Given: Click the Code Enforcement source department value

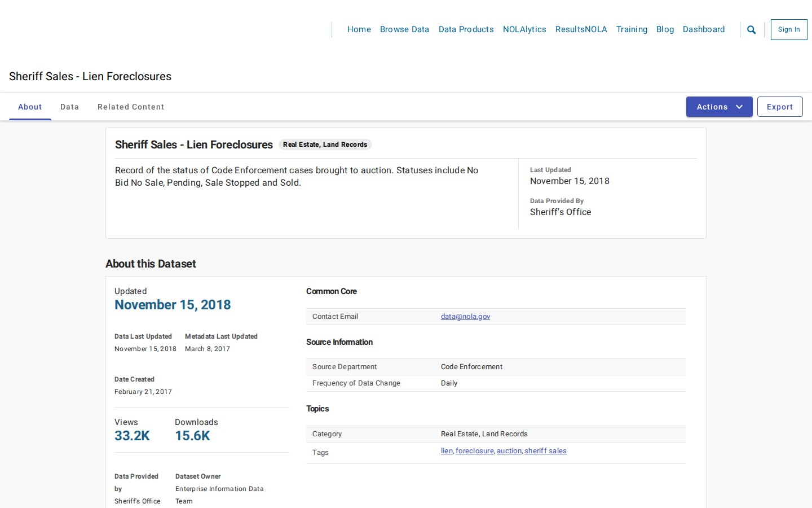Looking at the screenshot, I should [471, 367].
